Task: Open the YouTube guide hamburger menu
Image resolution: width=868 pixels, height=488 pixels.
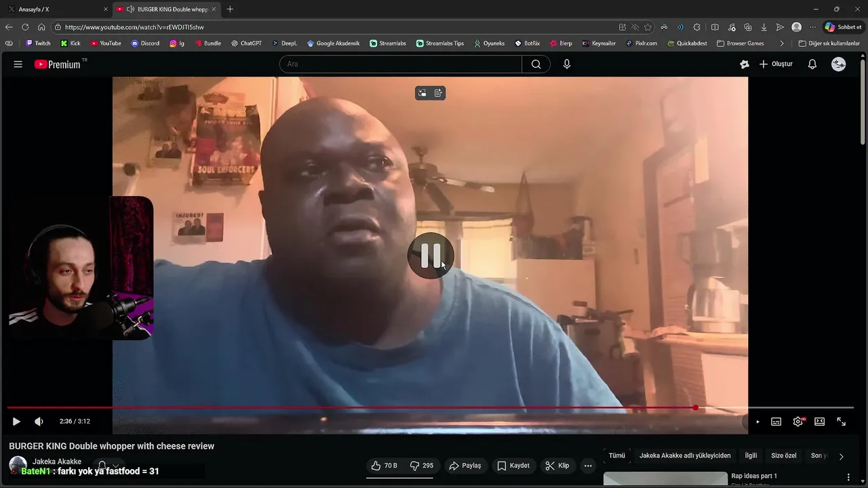Action: (18, 64)
